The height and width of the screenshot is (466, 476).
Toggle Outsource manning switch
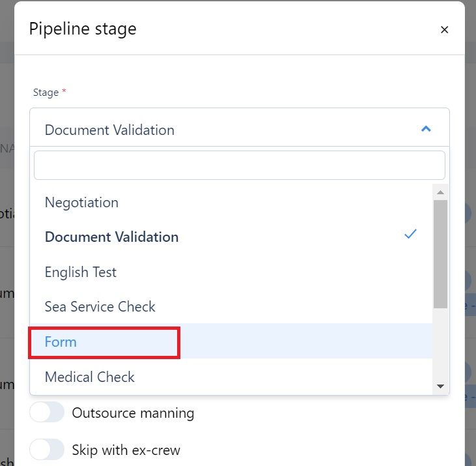point(47,413)
